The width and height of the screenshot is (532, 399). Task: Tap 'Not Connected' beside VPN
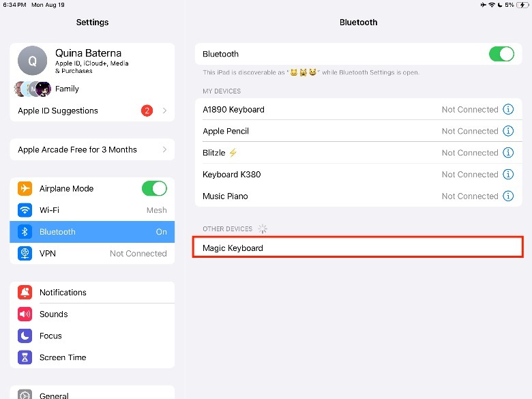(138, 254)
